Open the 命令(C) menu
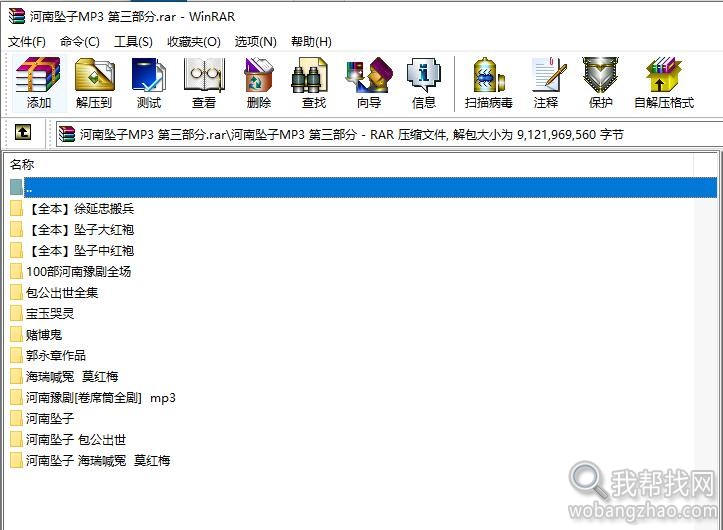 (80, 42)
